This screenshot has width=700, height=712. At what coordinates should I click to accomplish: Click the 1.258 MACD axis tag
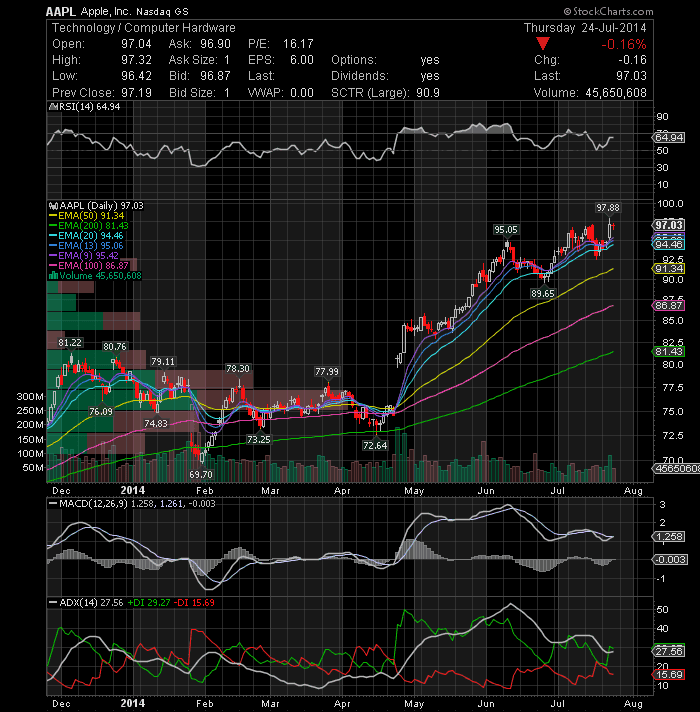(x=668, y=537)
